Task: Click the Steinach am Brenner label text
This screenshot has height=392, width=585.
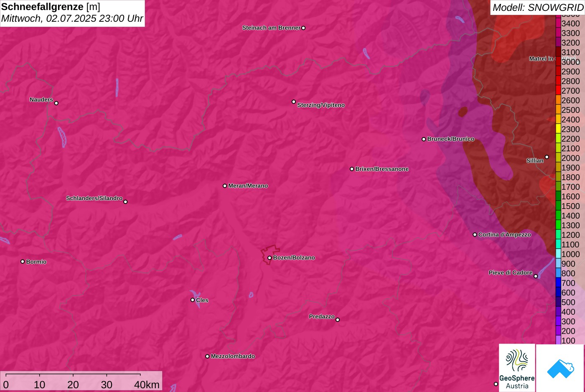Action: tap(271, 28)
